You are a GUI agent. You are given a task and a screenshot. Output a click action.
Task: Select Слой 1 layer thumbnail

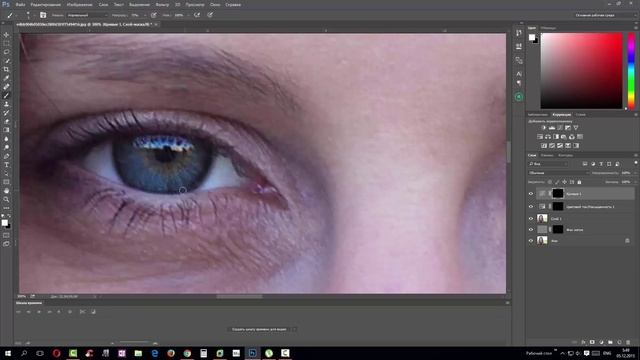(x=542, y=219)
